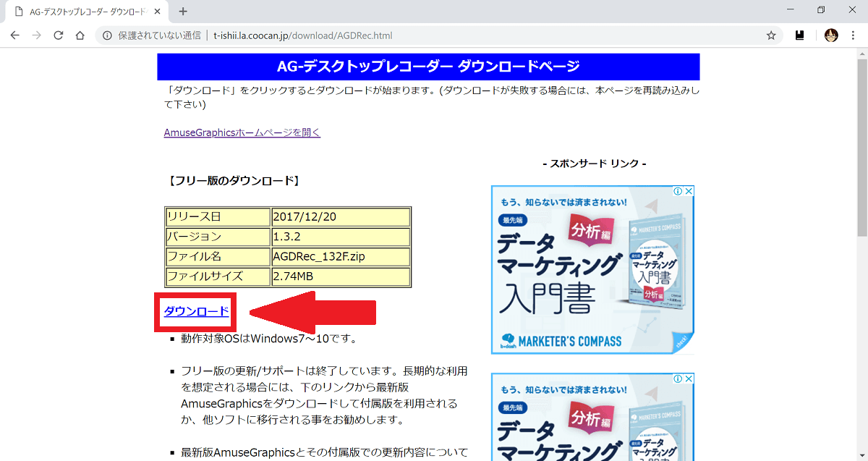Screen dimensions: 868x461
Task: Click the 1.3.2 version cell
Action: tap(341, 237)
